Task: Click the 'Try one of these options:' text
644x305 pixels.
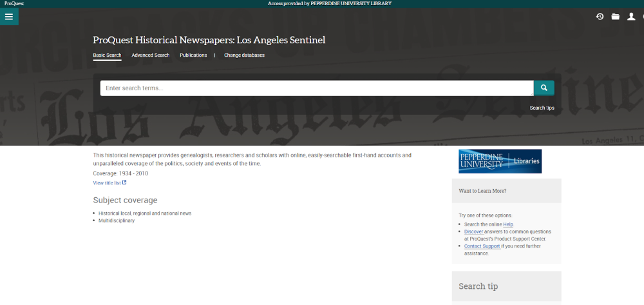Action: point(486,215)
